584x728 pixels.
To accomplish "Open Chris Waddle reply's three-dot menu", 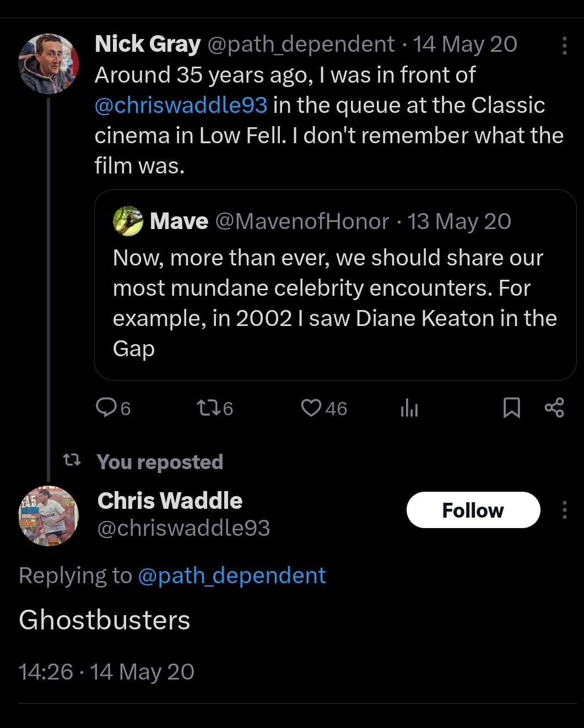I will pyautogui.click(x=564, y=510).
